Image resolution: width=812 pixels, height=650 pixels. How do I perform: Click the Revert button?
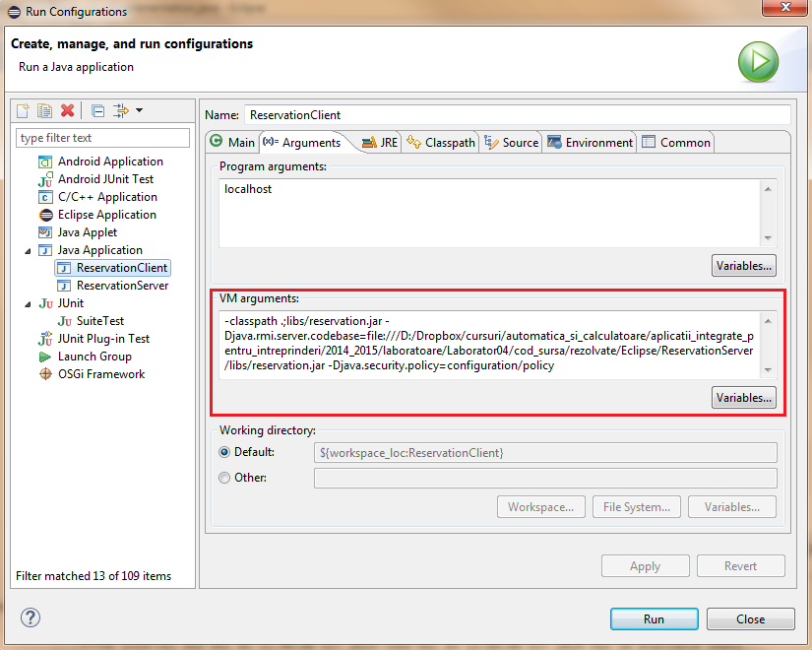point(740,566)
